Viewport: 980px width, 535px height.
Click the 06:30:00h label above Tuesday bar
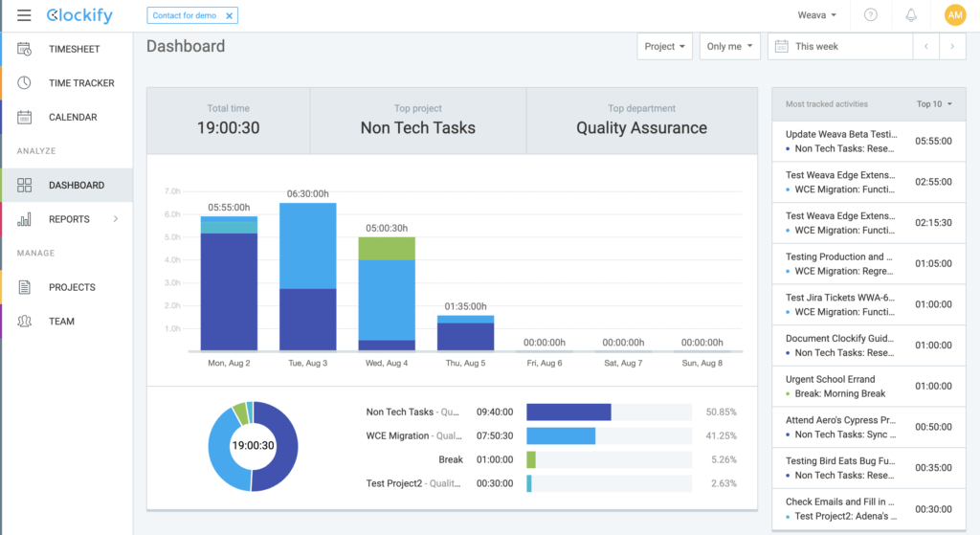coord(307,193)
